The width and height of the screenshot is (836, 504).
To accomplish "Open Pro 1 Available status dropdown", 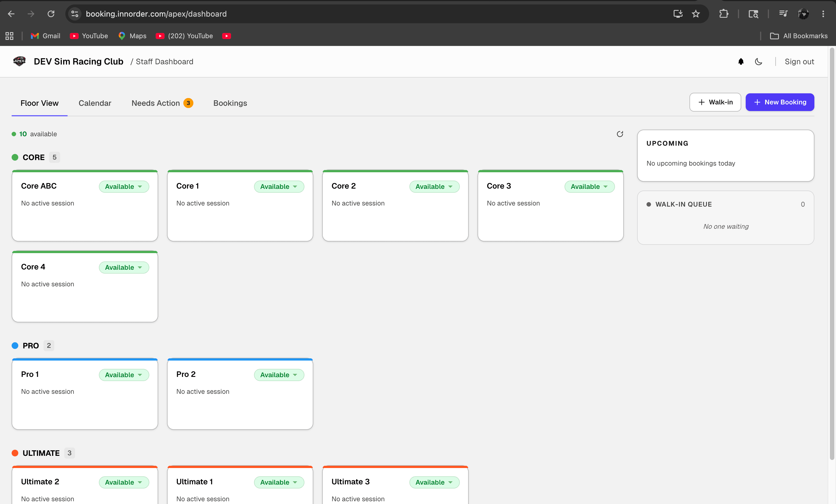I will click(x=124, y=375).
